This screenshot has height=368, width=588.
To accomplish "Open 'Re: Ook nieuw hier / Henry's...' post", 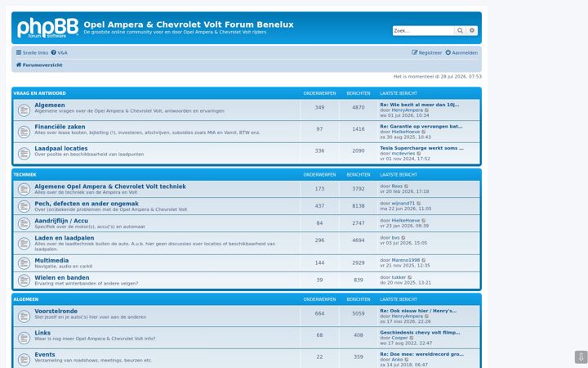I will coord(418,311).
